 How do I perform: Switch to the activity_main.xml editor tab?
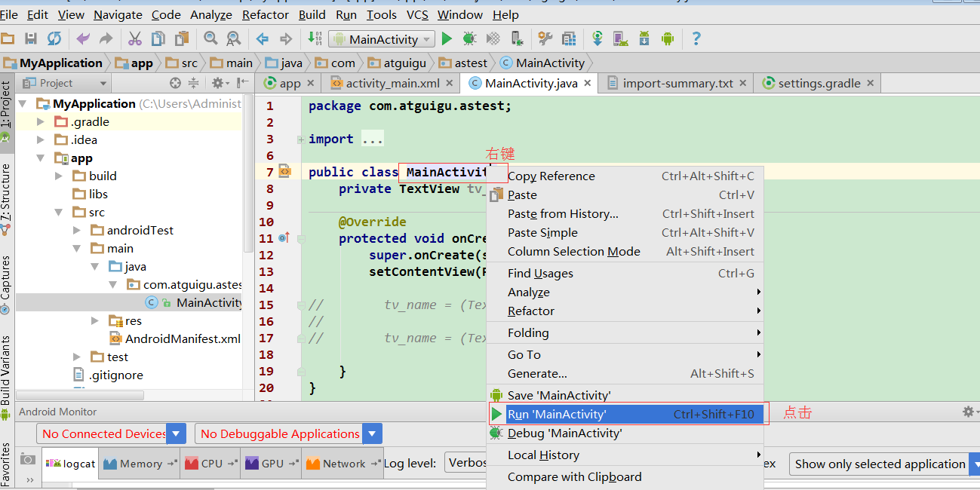pyautogui.click(x=392, y=83)
